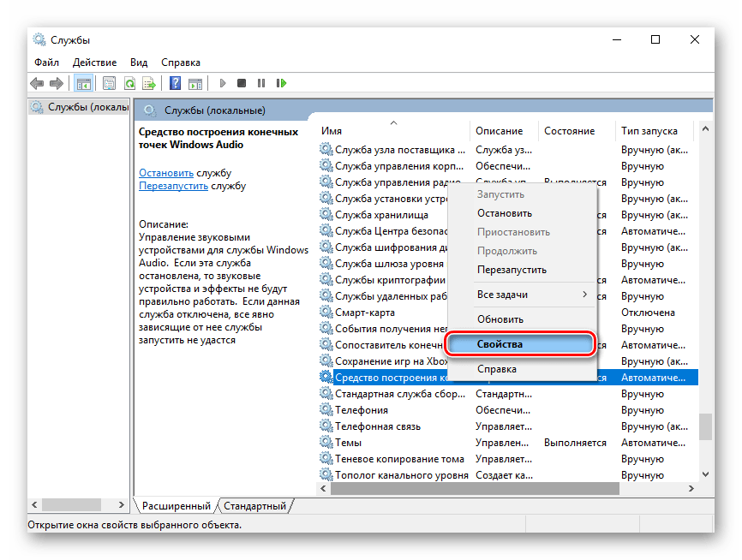Click the Refresh toolbar icon
The image size is (742, 560).
coord(129,84)
